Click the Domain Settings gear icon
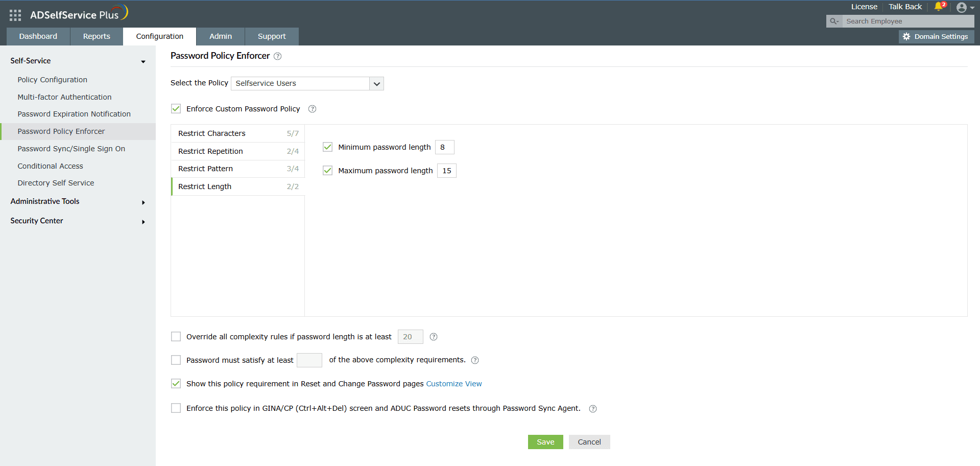This screenshot has height=466, width=980. point(906,36)
